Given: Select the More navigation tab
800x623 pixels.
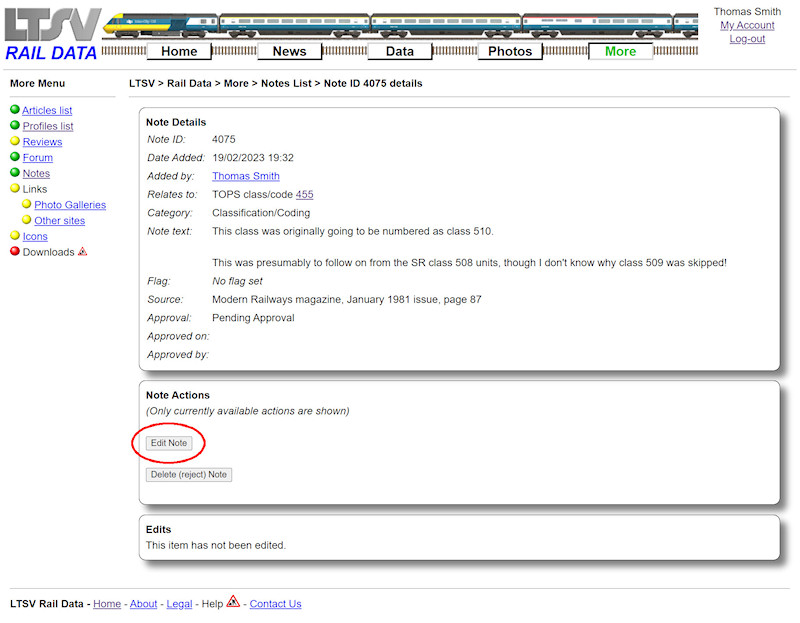Looking at the screenshot, I should click(620, 51).
